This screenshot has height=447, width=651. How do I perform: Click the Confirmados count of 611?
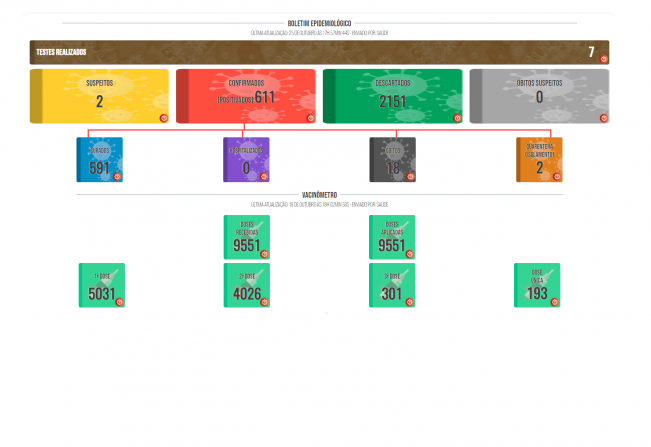(264, 98)
